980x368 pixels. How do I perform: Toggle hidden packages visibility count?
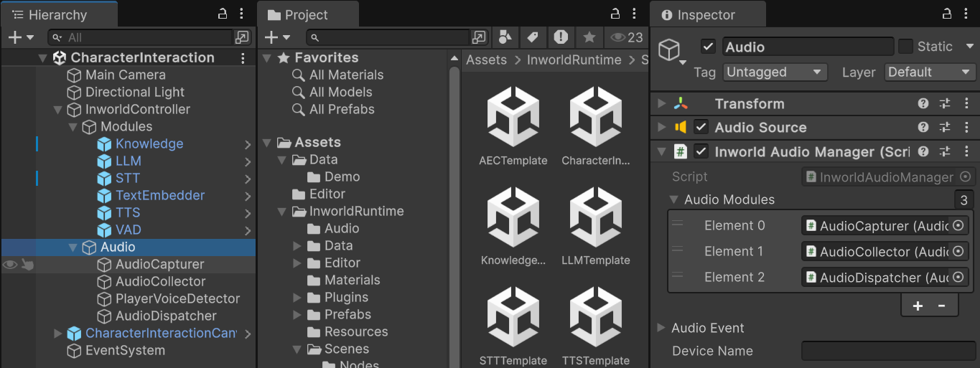[x=627, y=37]
